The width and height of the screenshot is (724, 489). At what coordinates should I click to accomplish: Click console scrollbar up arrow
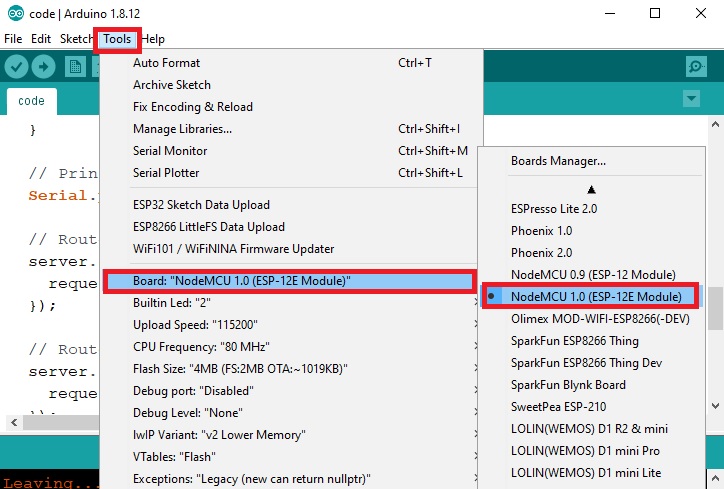coord(715,477)
